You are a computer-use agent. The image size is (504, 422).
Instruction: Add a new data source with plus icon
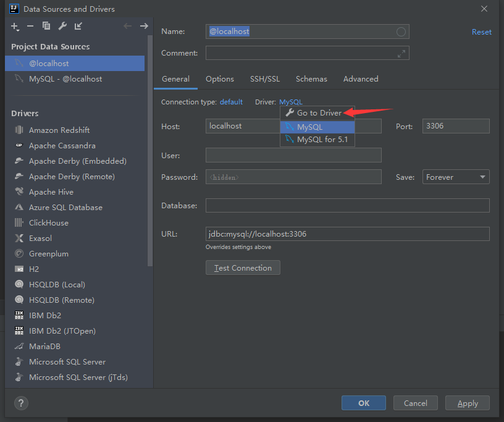pos(15,27)
